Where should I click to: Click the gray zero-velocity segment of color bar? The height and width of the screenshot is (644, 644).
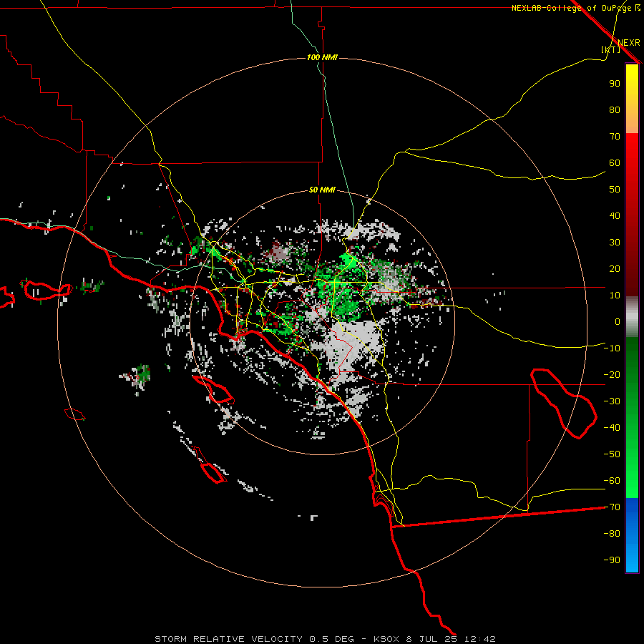[632, 317]
